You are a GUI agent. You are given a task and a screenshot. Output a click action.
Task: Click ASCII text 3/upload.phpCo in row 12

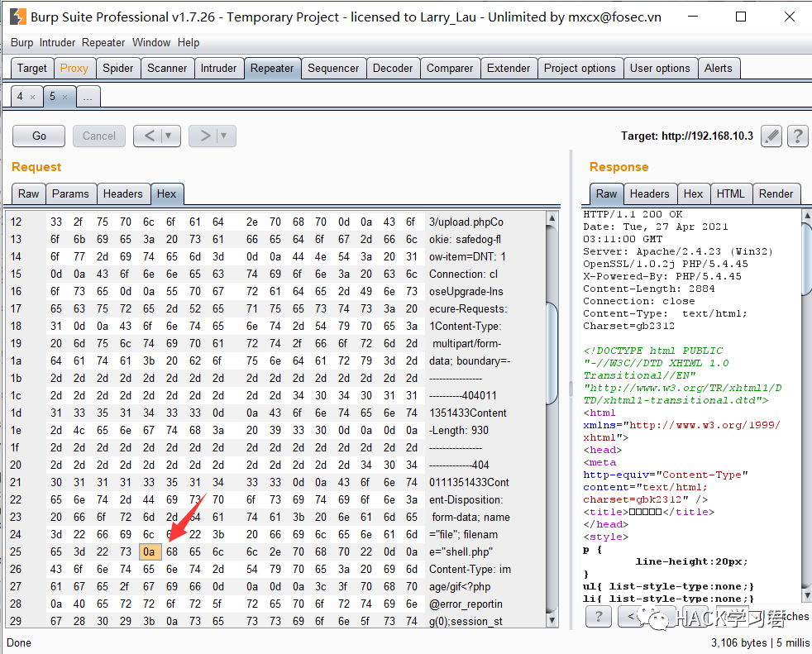[x=466, y=222]
